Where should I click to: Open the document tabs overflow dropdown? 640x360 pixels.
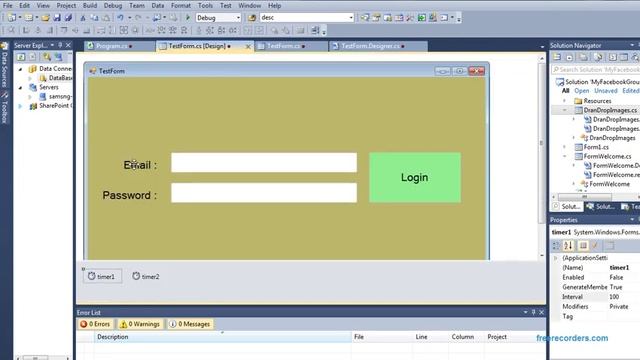coord(542,47)
